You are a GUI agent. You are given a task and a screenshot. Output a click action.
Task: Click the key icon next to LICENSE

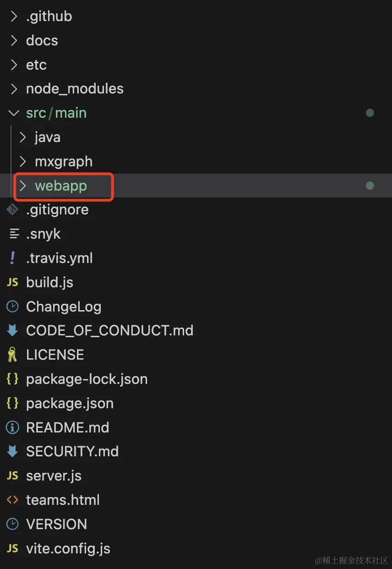12,355
